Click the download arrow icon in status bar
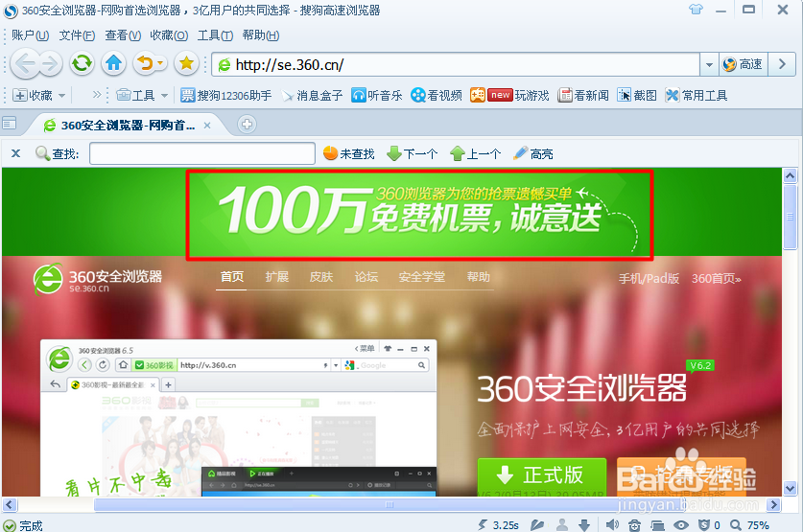This screenshot has width=803, height=532. (x=584, y=525)
